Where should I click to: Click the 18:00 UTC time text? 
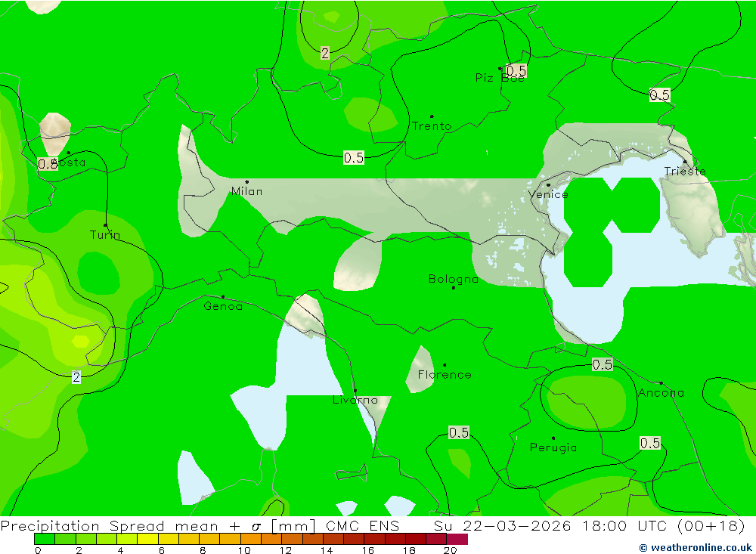(x=626, y=525)
